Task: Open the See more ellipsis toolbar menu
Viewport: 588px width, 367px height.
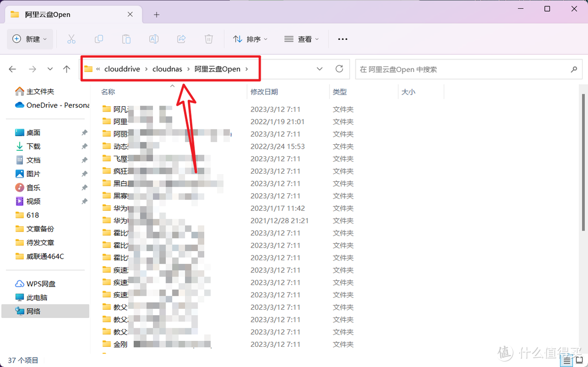Action: click(342, 39)
